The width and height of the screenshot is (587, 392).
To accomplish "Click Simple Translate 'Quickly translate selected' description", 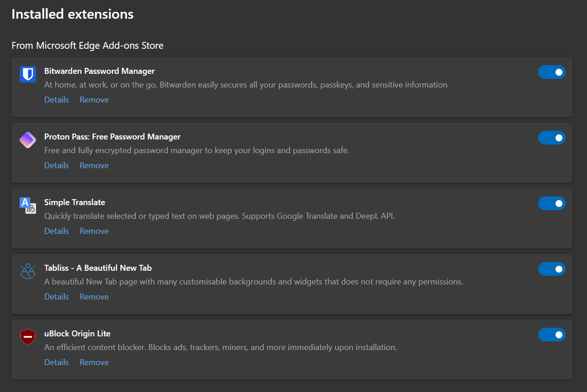I will point(219,216).
